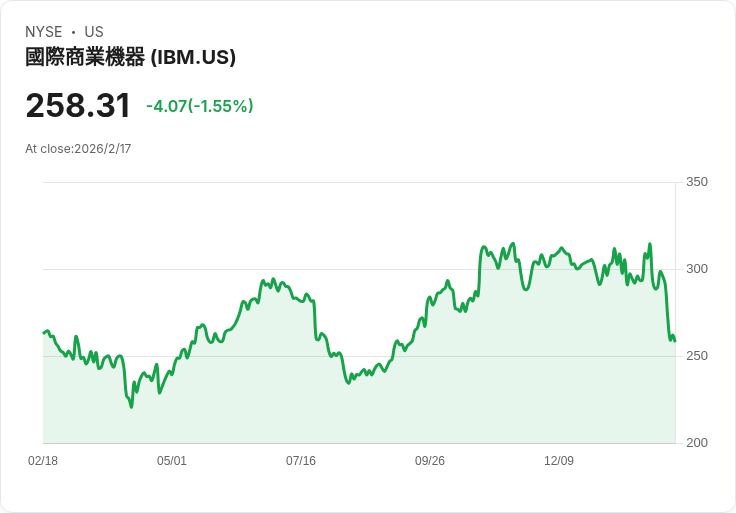Click the 07/16 date on x-axis
736x513 pixels.
click(301, 461)
